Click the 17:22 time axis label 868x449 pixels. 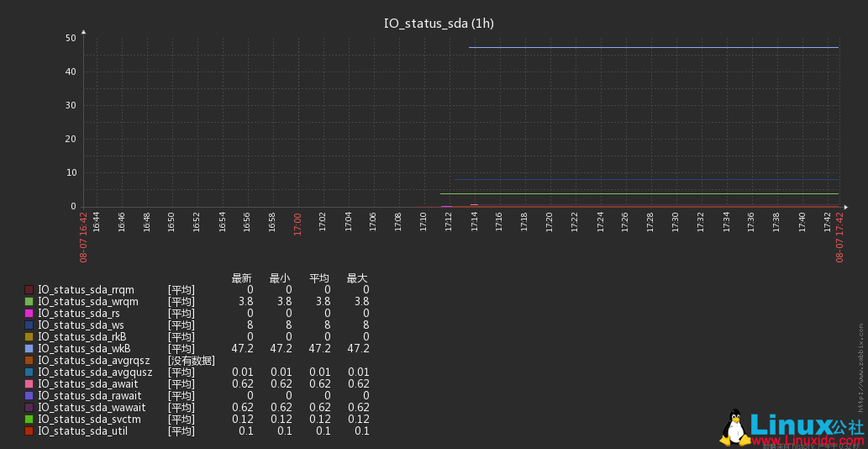click(x=575, y=223)
